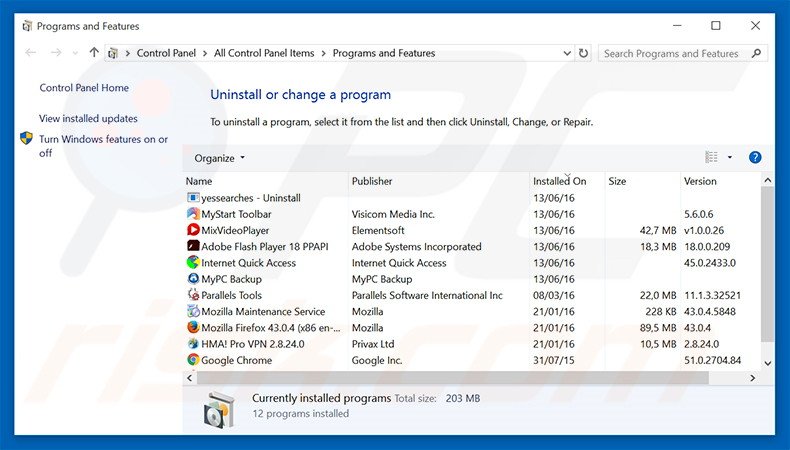This screenshot has width=790, height=450.
Task: Sort by the Installed On column header
Action: pyautogui.click(x=559, y=181)
